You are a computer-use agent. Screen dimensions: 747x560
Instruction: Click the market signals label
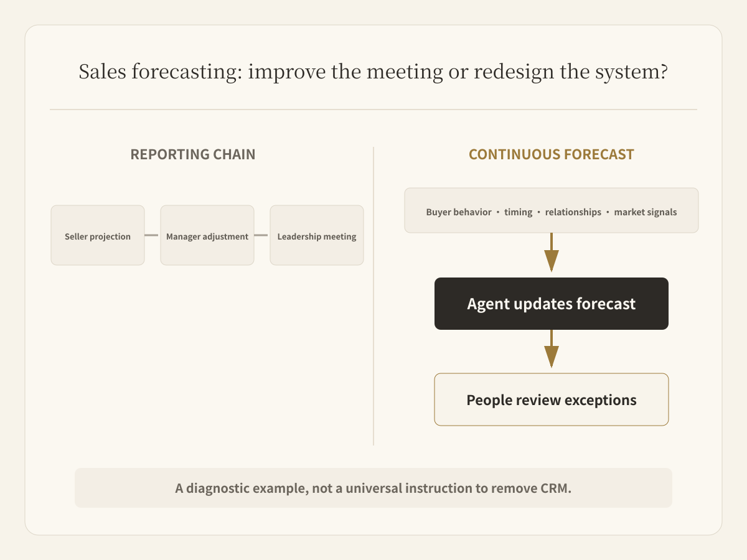click(646, 212)
